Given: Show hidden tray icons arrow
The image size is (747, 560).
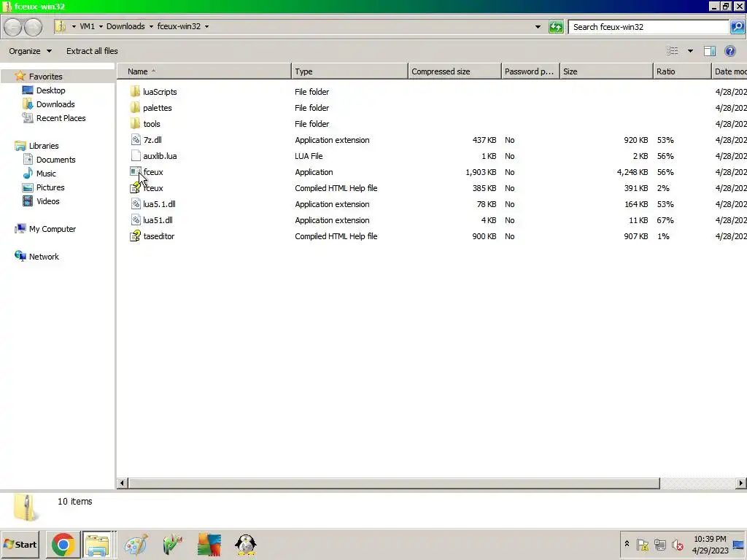Looking at the screenshot, I should [x=627, y=543].
